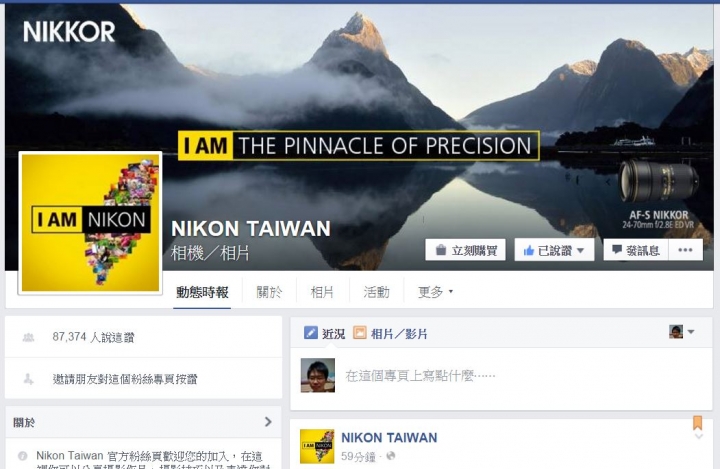Click the speech bubble icon on 發訊息
720x469 pixels.
[617, 250]
